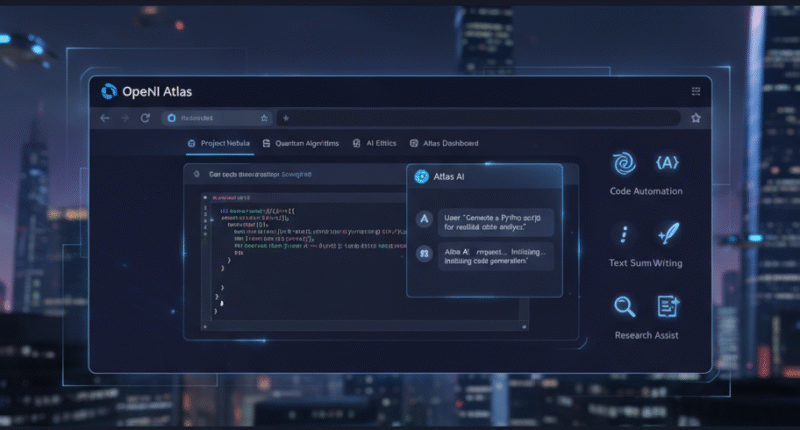This screenshot has width=800, height=430.
Task: Open the Research magnifying glass icon
Action: pos(624,307)
